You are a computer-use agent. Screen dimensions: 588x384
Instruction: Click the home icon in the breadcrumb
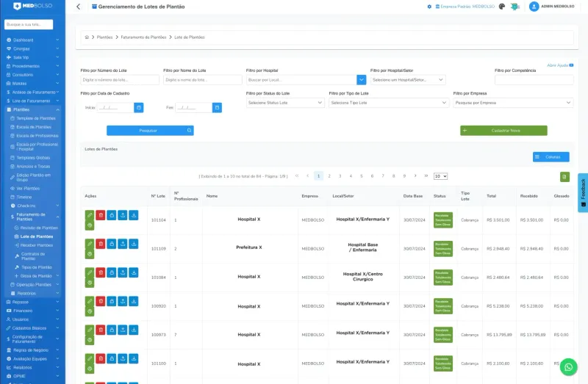[87, 37]
